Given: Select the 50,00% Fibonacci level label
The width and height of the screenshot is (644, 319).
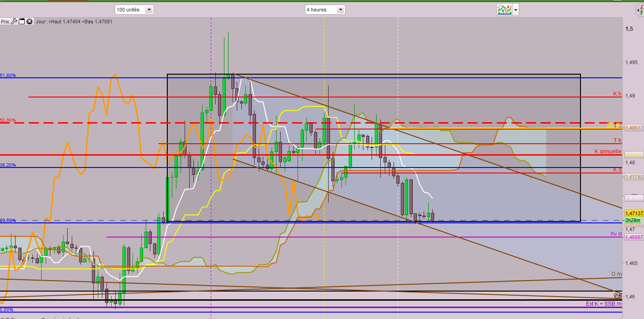Looking at the screenshot, I should click(8, 120).
